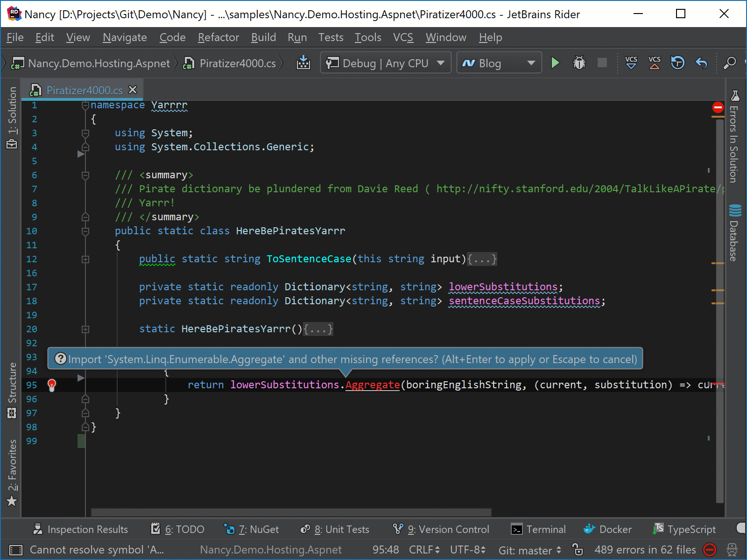The width and height of the screenshot is (747, 560).
Task: Open the TypeScript panel
Action: coord(684,529)
